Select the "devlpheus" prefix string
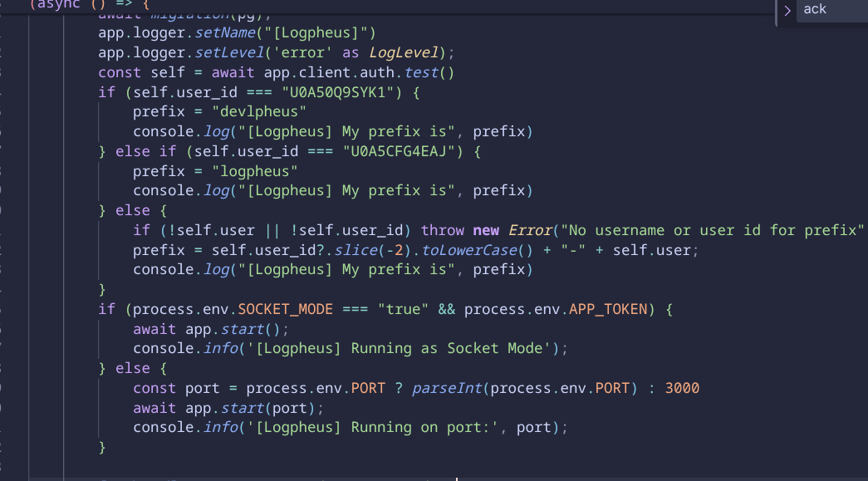Image resolution: width=868 pixels, height=481 pixels. [259, 111]
